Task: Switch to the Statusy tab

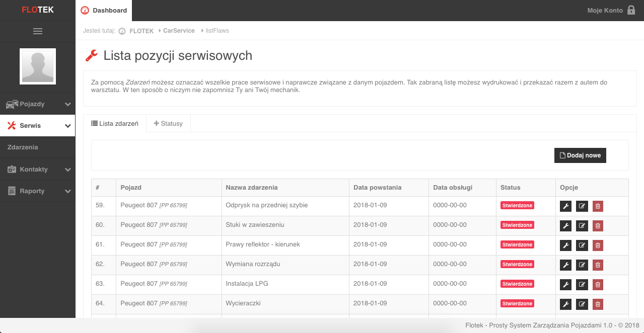Action: click(168, 123)
